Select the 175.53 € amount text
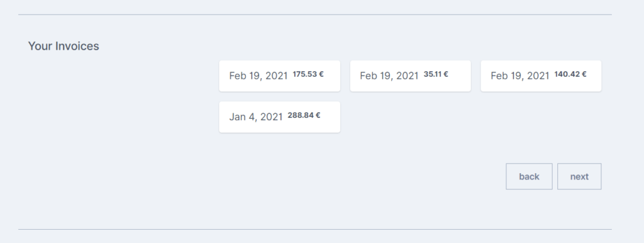Screen dimensions: 644x243 pyautogui.click(x=308, y=74)
